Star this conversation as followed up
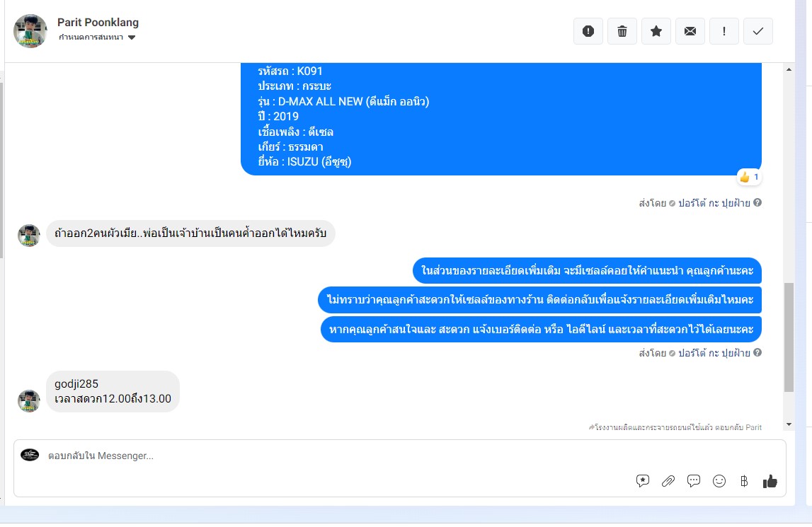The image size is (812, 527). (656, 31)
